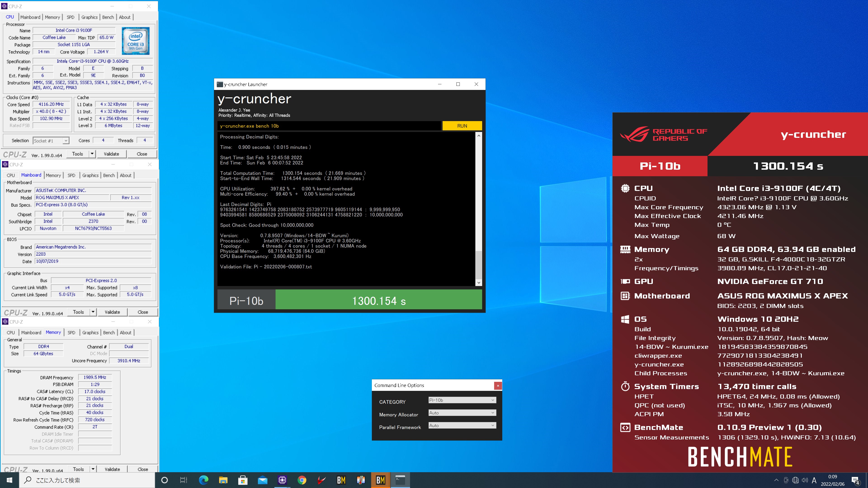Open Task View from the taskbar
The image size is (868, 488).
[x=184, y=480]
